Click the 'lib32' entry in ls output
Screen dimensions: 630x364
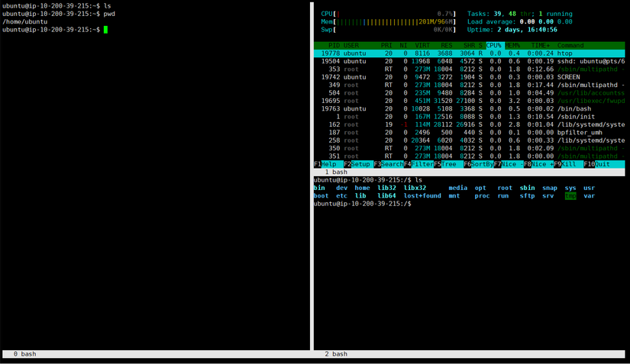[386, 188]
